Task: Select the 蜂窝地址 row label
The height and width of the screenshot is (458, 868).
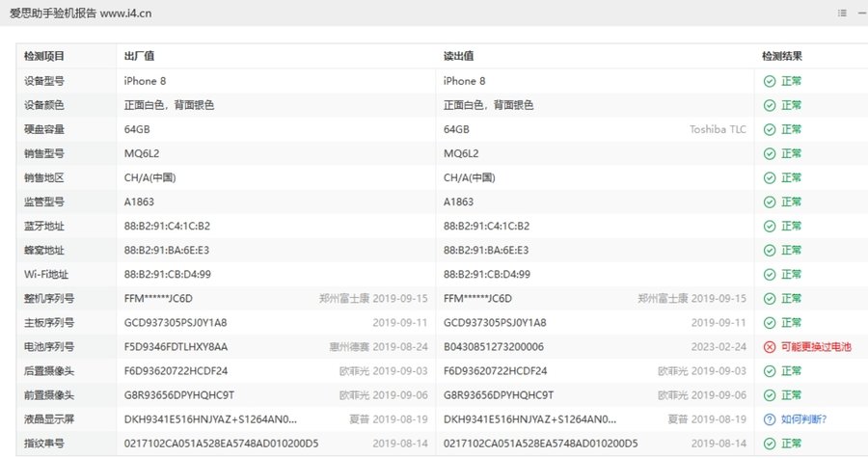Action: [43, 251]
